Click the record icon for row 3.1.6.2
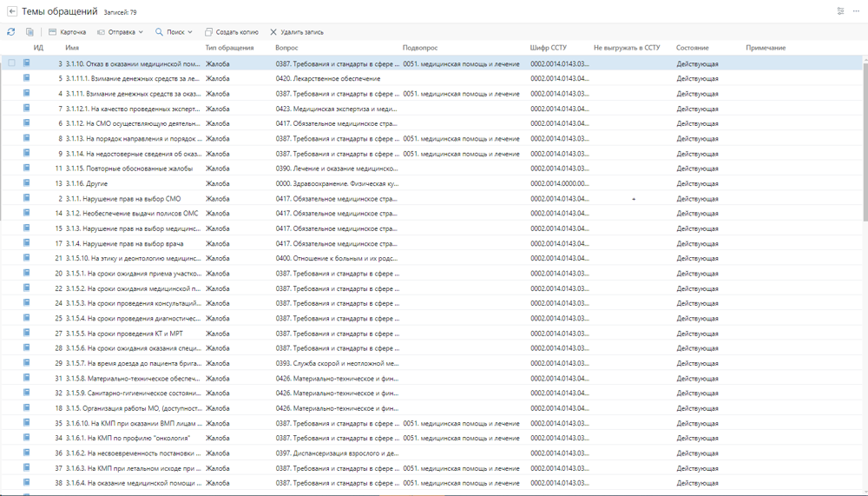The width and height of the screenshot is (868, 496). coord(27,453)
